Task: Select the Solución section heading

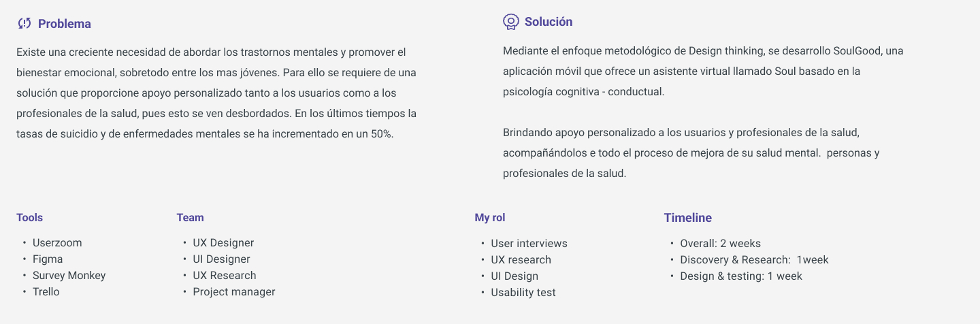Action: pos(548,22)
